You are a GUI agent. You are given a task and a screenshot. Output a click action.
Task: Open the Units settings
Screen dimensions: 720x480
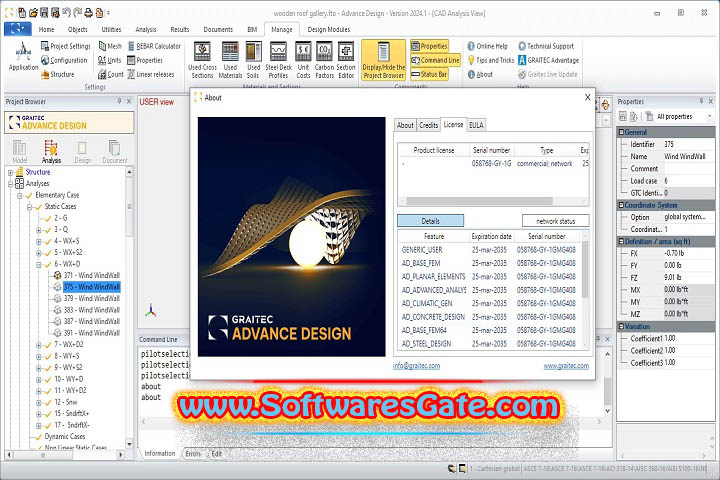coord(109,60)
